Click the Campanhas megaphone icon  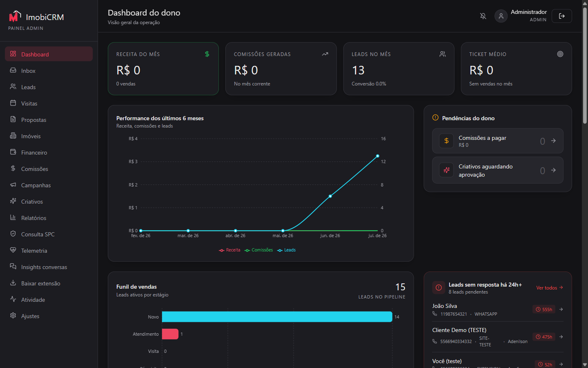pyautogui.click(x=13, y=185)
